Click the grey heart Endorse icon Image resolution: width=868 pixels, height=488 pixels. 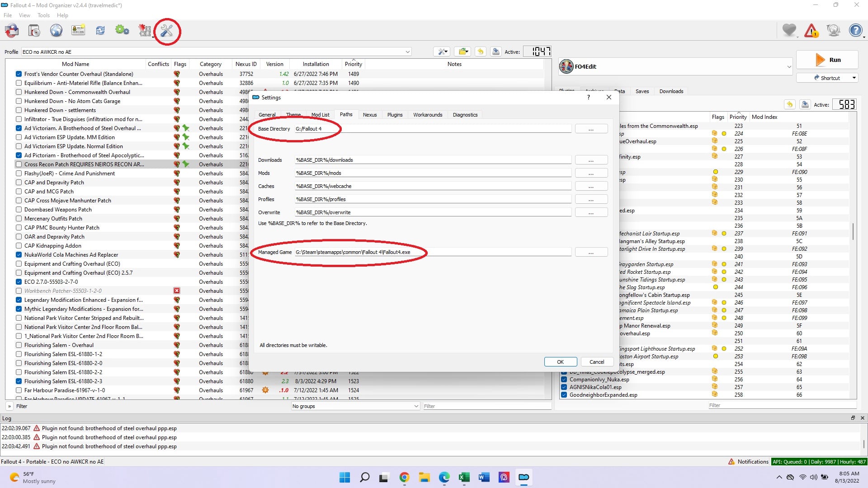click(x=789, y=31)
